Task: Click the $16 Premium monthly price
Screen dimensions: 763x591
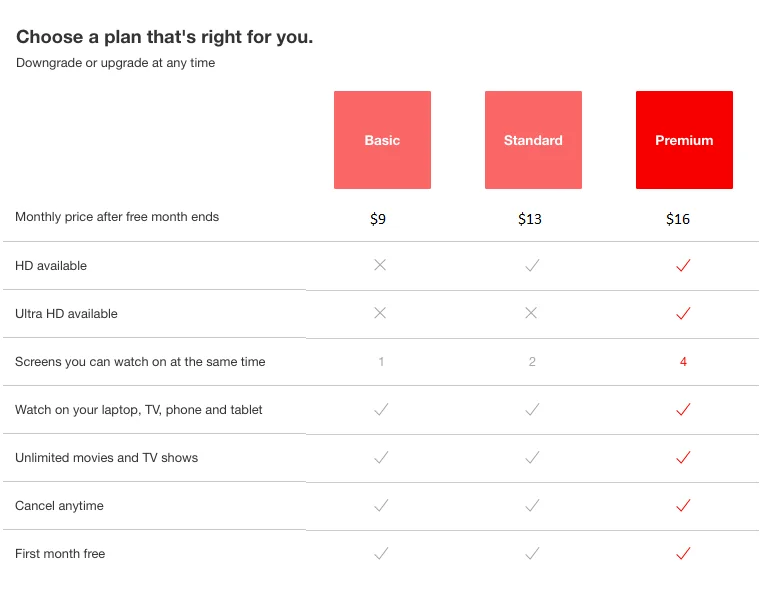Action: pyautogui.click(x=678, y=219)
